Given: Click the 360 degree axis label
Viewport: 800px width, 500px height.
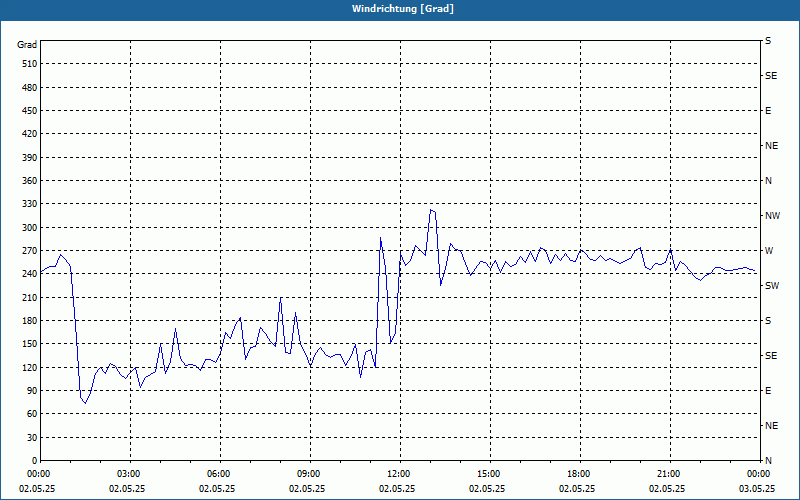Looking at the screenshot, I should tap(30, 181).
